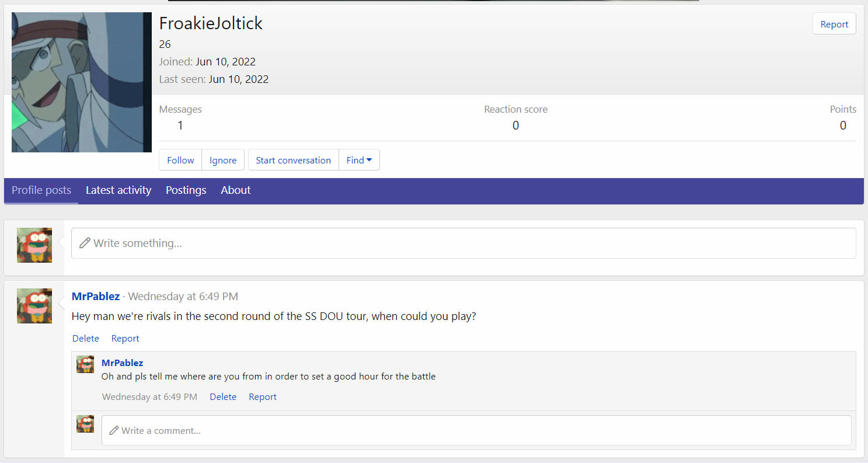Expand the Find dropdown menu
This screenshot has height=463, width=868.
[x=359, y=160]
